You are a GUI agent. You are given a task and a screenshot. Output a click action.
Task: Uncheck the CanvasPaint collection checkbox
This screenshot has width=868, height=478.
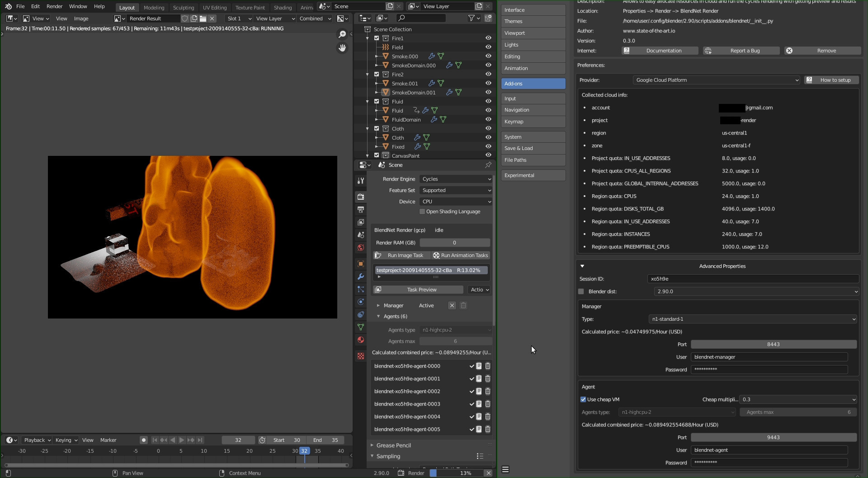pos(377,155)
